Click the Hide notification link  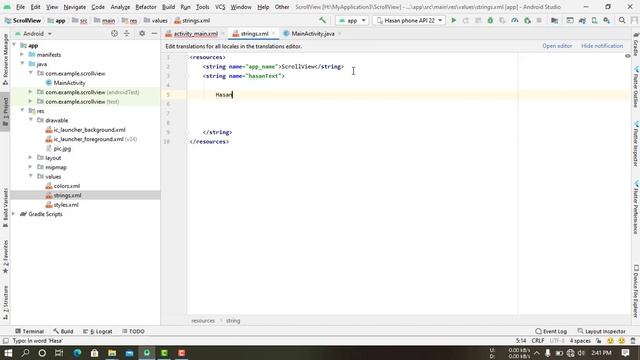[x=602, y=46]
